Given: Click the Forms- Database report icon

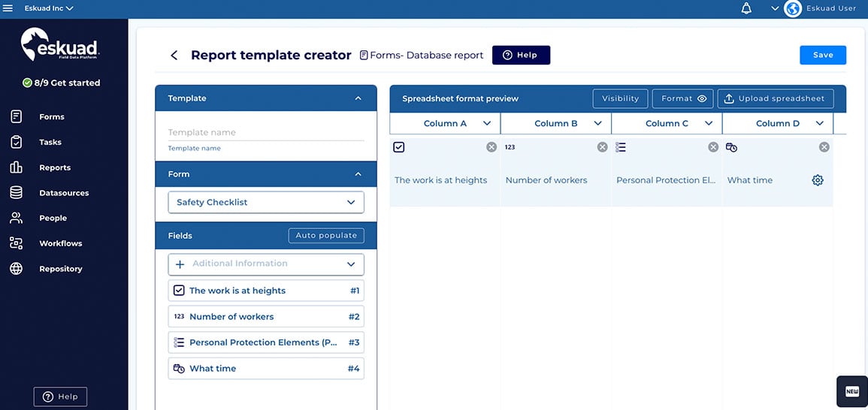Looking at the screenshot, I should pos(364,56).
